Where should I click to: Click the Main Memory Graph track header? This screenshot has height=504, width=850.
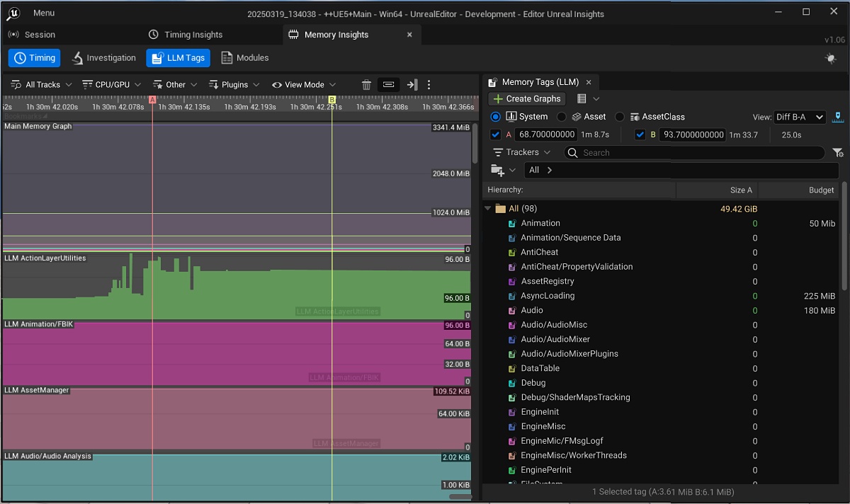[x=38, y=127]
